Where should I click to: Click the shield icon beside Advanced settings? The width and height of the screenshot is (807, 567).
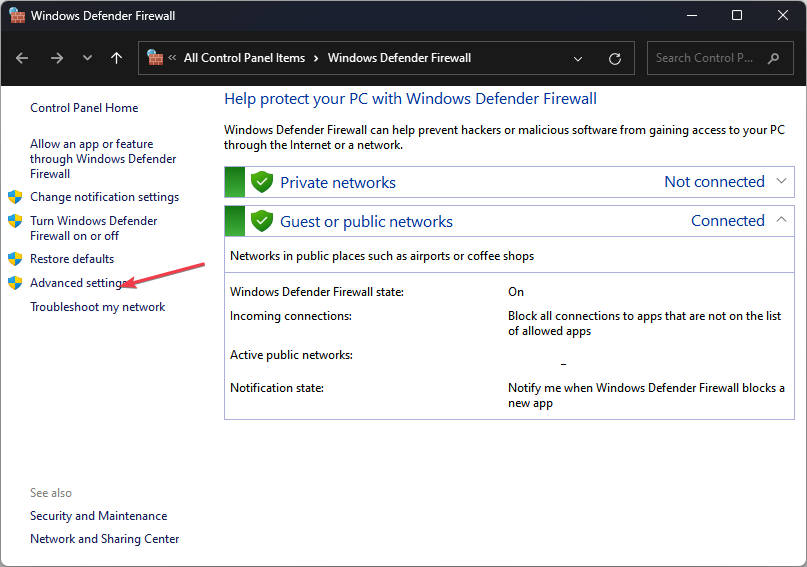pyautogui.click(x=15, y=282)
